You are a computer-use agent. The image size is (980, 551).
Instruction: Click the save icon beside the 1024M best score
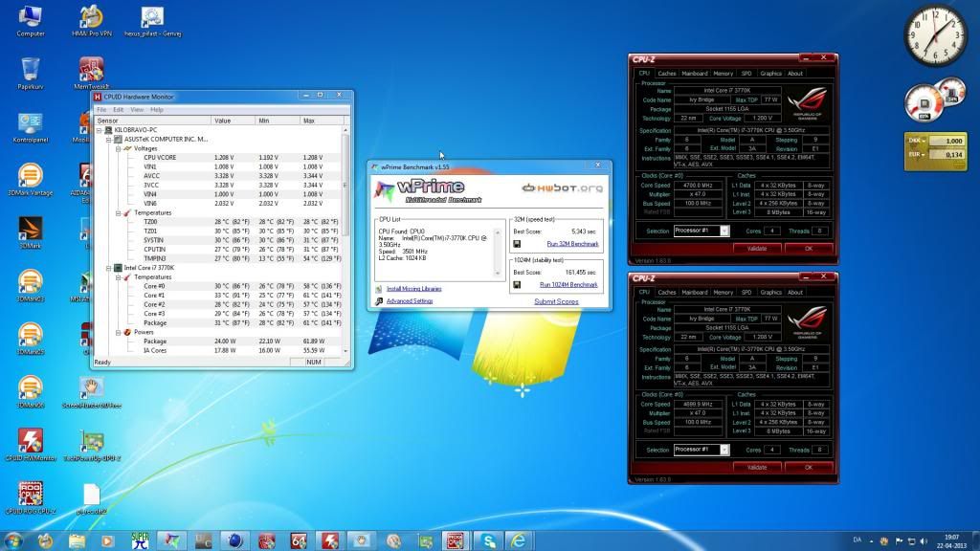(x=517, y=285)
